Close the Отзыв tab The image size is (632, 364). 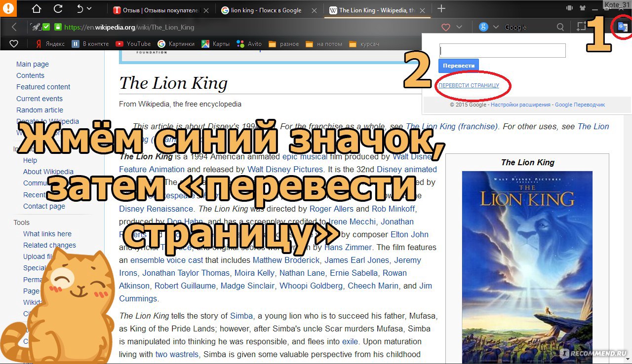point(205,10)
